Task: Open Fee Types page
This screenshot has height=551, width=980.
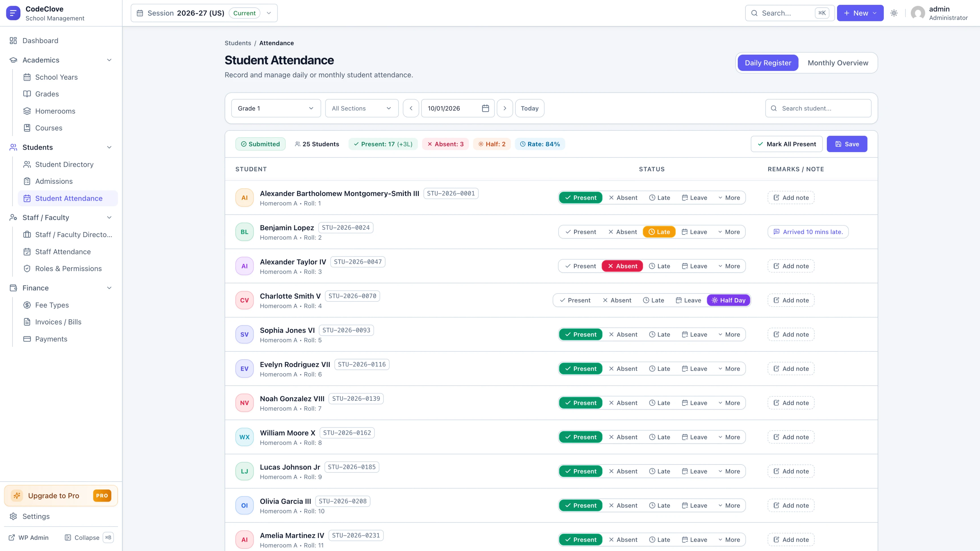Action: coord(68,305)
